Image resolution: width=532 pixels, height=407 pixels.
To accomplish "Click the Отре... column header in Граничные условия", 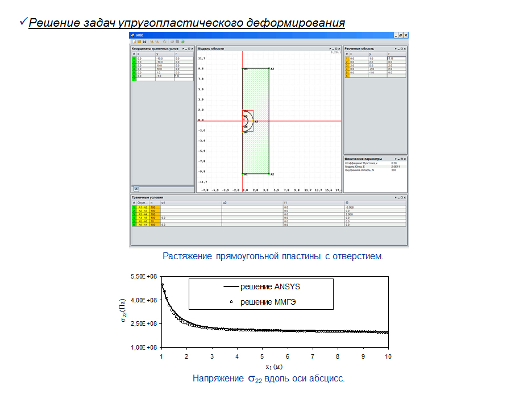I will point(143,203).
